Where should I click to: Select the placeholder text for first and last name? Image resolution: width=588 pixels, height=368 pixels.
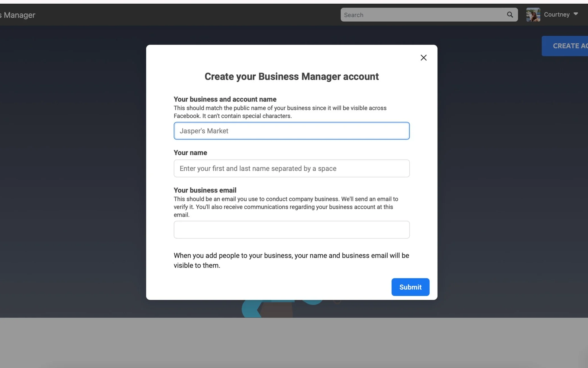pos(257,168)
